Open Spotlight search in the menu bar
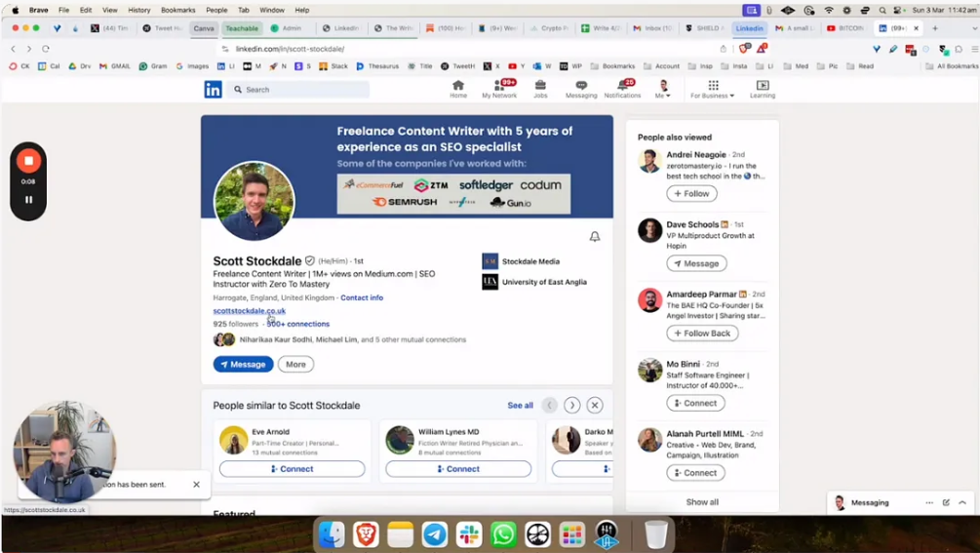The image size is (980, 553). [882, 10]
